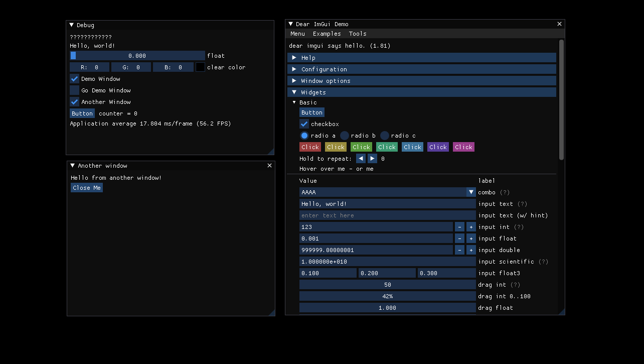Viewport: 644px width, 364px height.
Task: Click the light green Click button
Action: point(361,147)
